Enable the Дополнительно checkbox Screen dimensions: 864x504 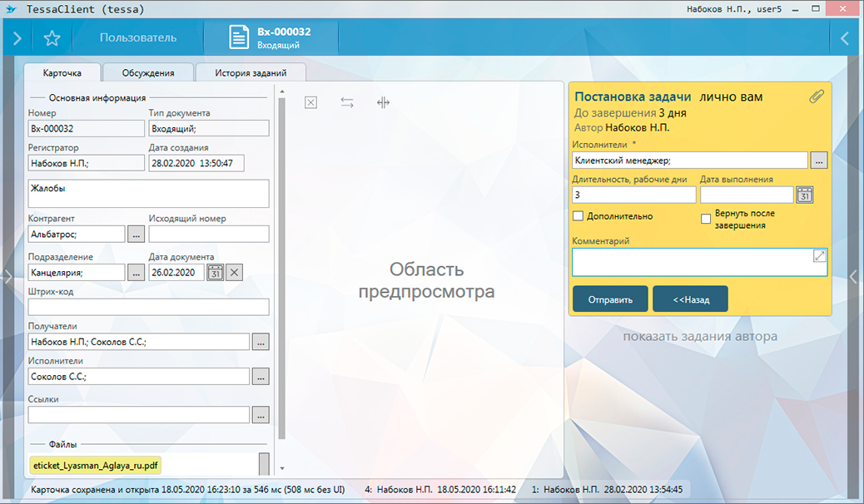click(x=578, y=216)
